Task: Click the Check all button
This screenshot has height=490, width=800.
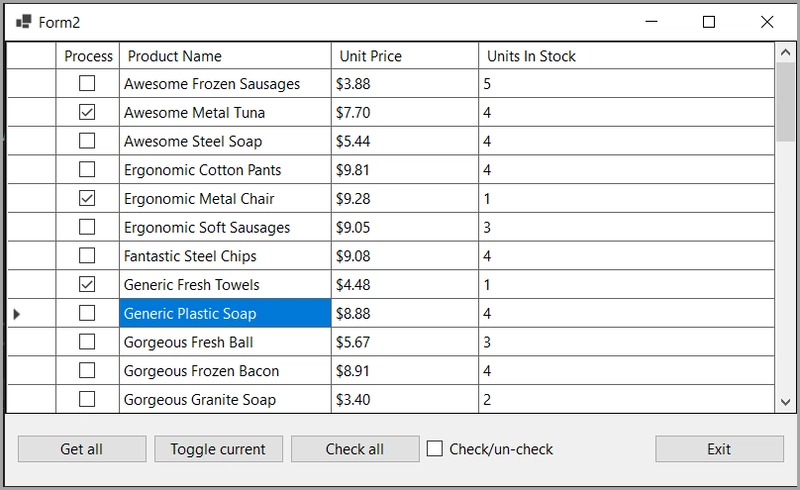Action: pyautogui.click(x=355, y=449)
